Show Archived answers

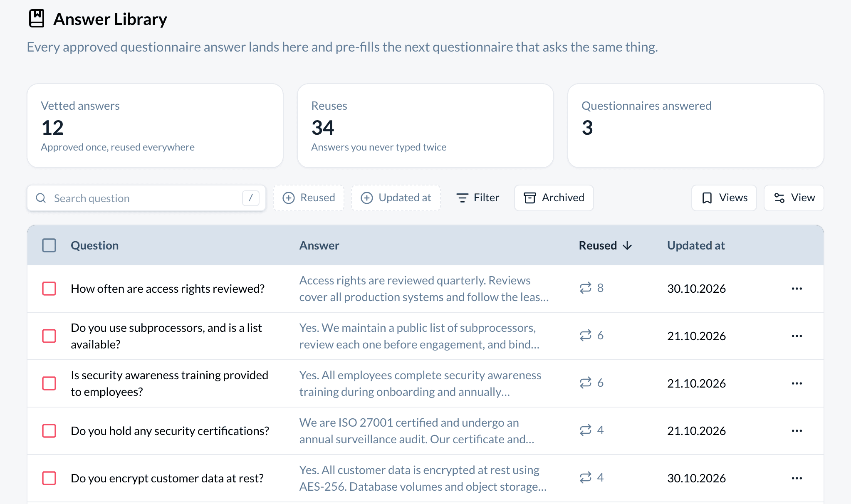click(x=554, y=198)
